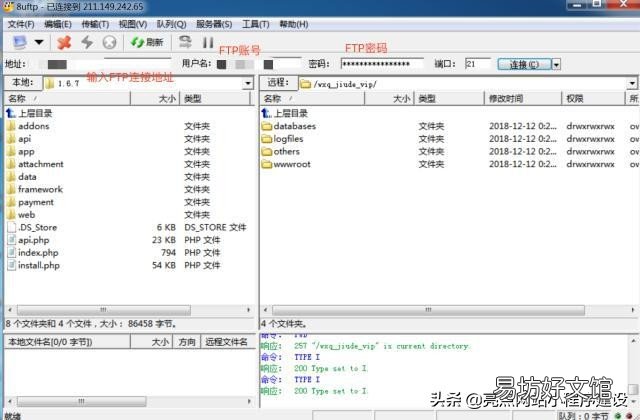Open the 队列(Q) menu
Image resolution: width=640 pixels, height=420 pixels.
(x=171, y=24)
